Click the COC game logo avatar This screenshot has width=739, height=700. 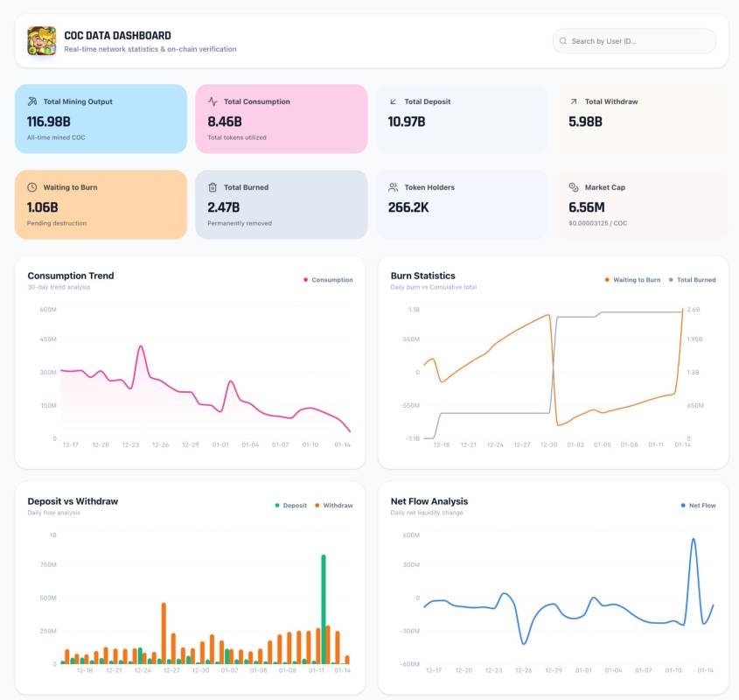[x=41, y=41]
